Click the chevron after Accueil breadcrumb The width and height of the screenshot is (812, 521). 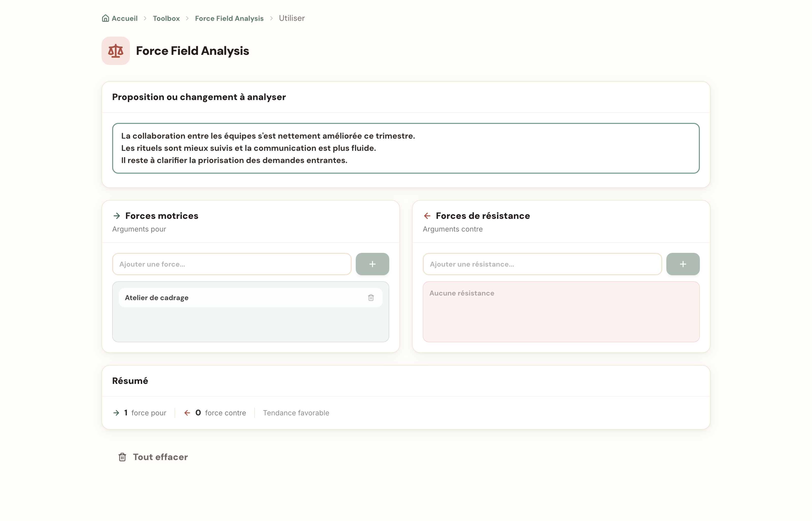tap(145, 18)
